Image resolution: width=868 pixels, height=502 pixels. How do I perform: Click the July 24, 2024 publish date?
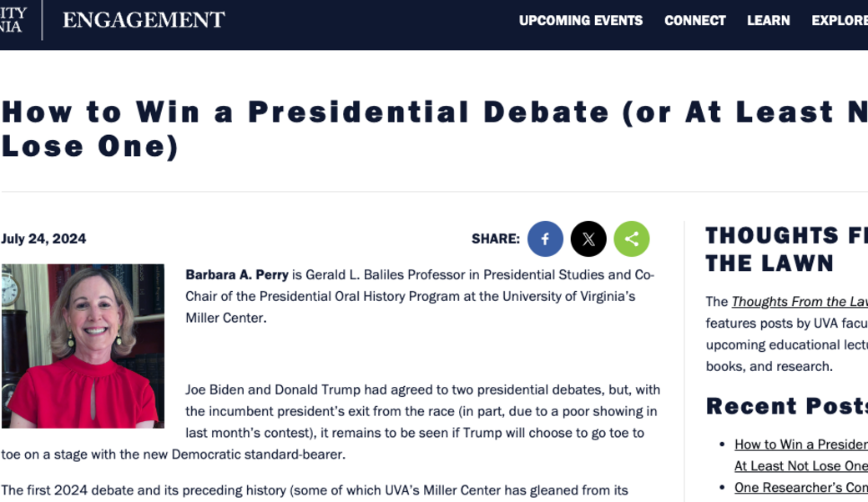coord(43,239)
